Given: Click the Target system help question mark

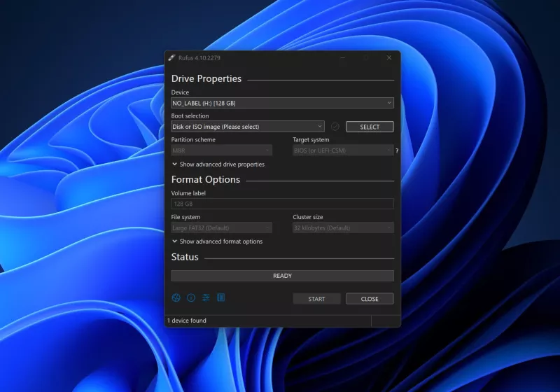Looking at the screenshot, I should pos(397,150).
